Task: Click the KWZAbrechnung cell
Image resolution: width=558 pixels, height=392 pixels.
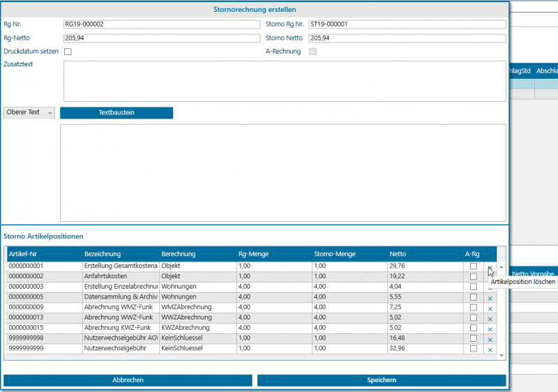Action: 198,328
